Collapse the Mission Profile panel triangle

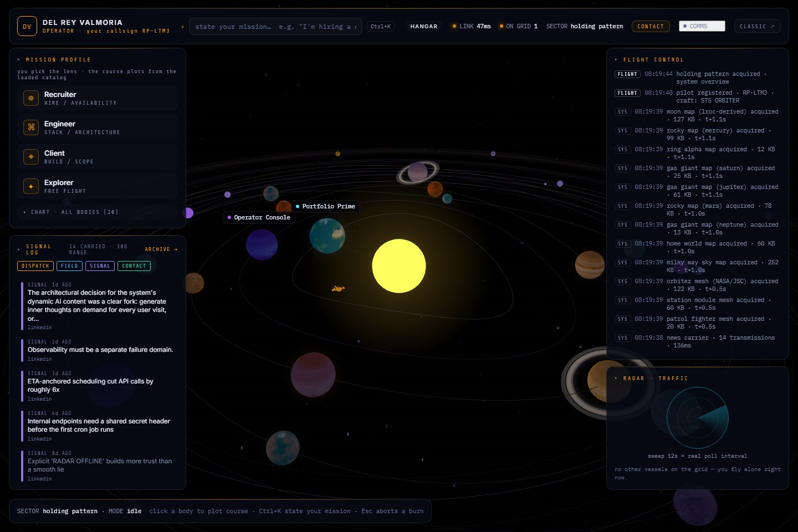click(19, 60)
